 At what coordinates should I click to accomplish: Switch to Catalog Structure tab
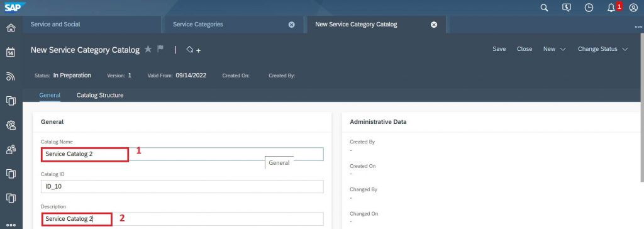point(100,95)
